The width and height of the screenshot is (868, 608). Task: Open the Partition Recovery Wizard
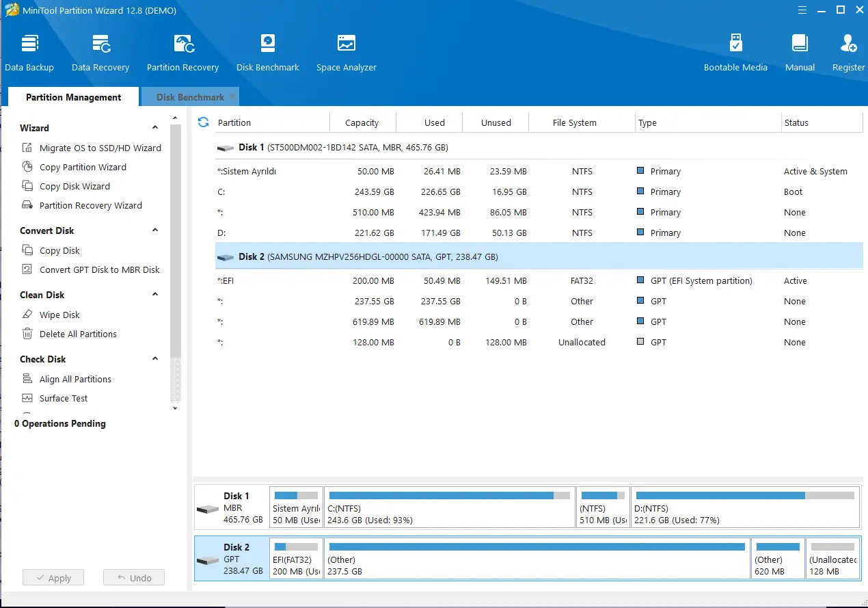click(82, 205)
